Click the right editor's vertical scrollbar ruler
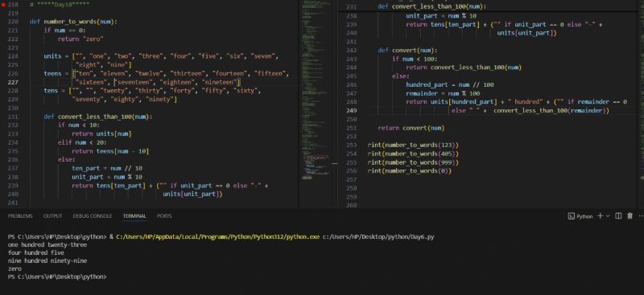 tap(641, 103)
